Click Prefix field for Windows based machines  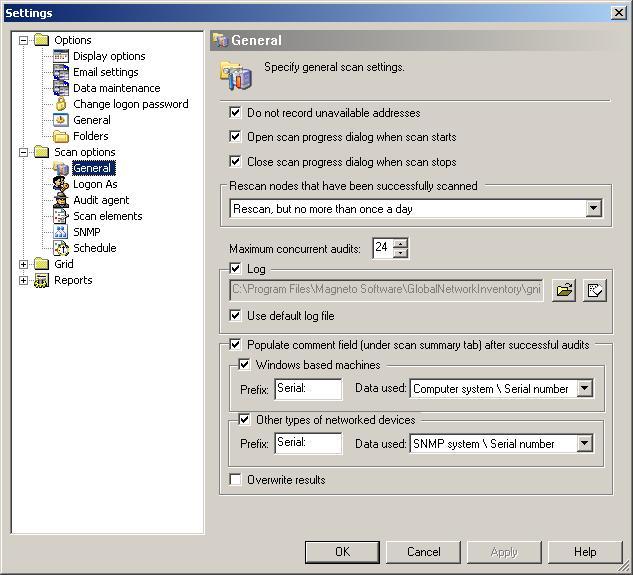[x=308, y=389]
